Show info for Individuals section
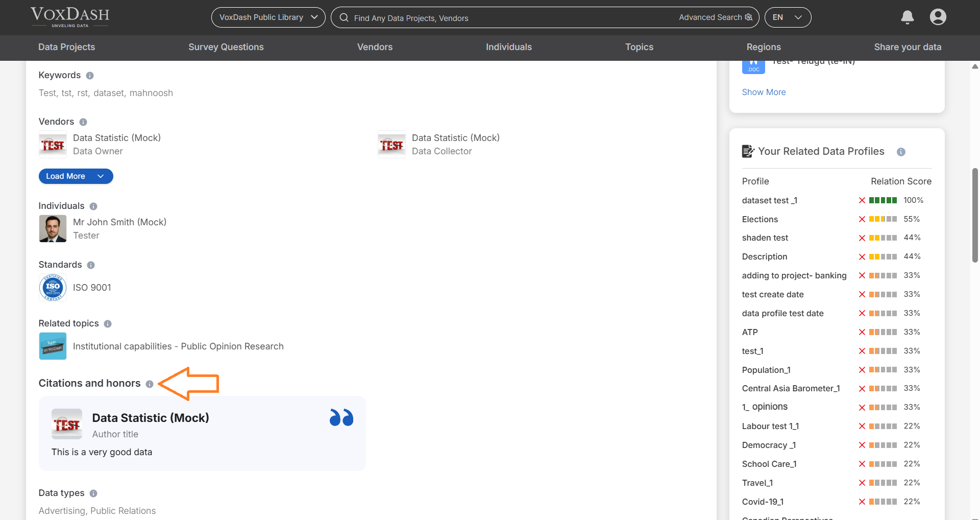980x520 pixels. [93, 206]
